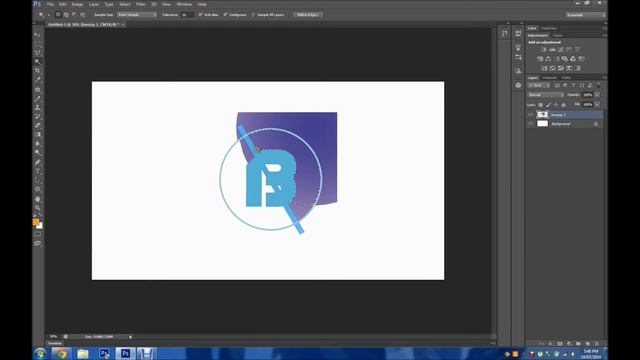This screenshot has height=360, width=640.
Task: Click the Quick Mask mode icon
Action: (x=38, y=234)
